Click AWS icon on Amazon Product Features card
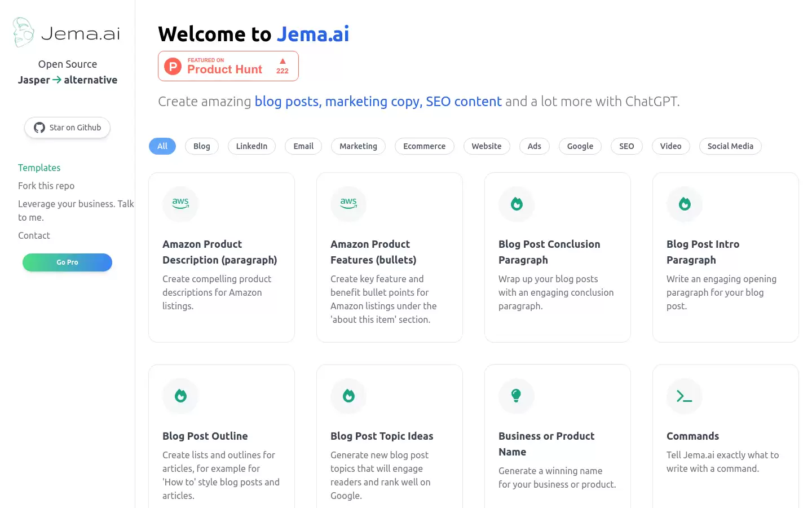 tap(348, 204)
